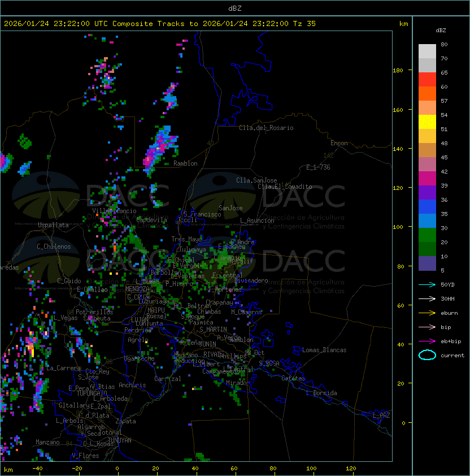Click the 'Uspallata' place label
The width and height of the screenshot is (470, 476).
(53, 225)
